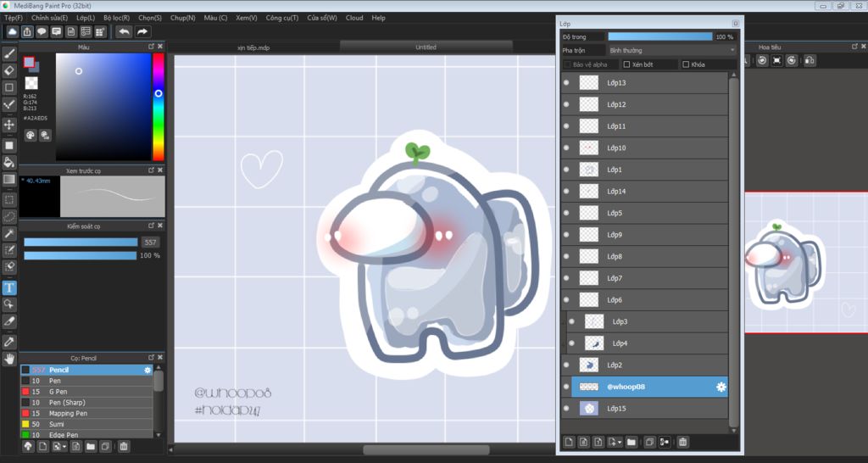Image resolution: width=868 pixels, height=463 pixels.
Task: Toggle the Xén bớt checkbox
Action: tap(626, 64)
